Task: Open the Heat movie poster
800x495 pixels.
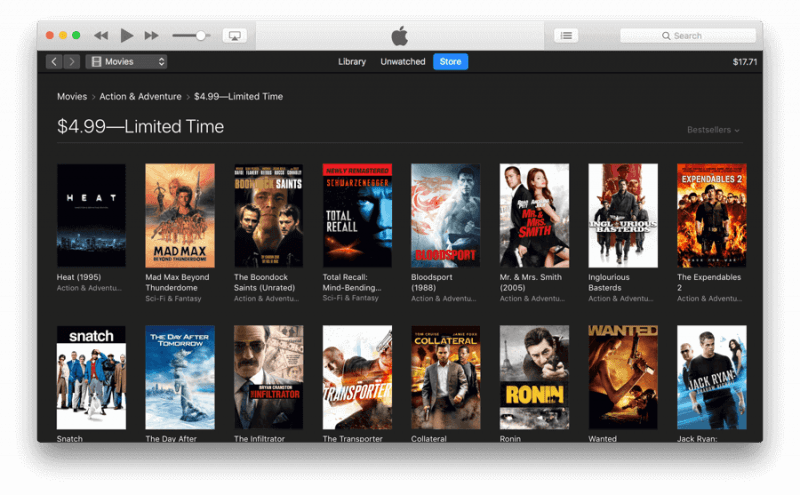Action: point(91,215)
